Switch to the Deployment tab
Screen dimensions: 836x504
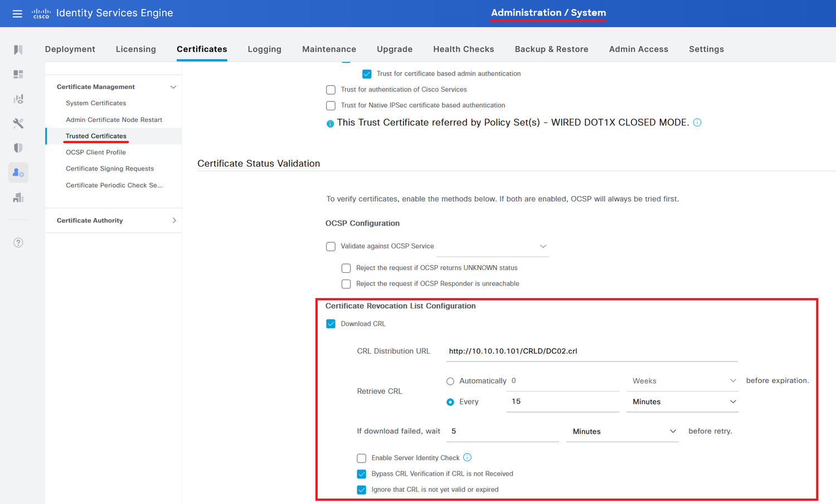[70, 49]
